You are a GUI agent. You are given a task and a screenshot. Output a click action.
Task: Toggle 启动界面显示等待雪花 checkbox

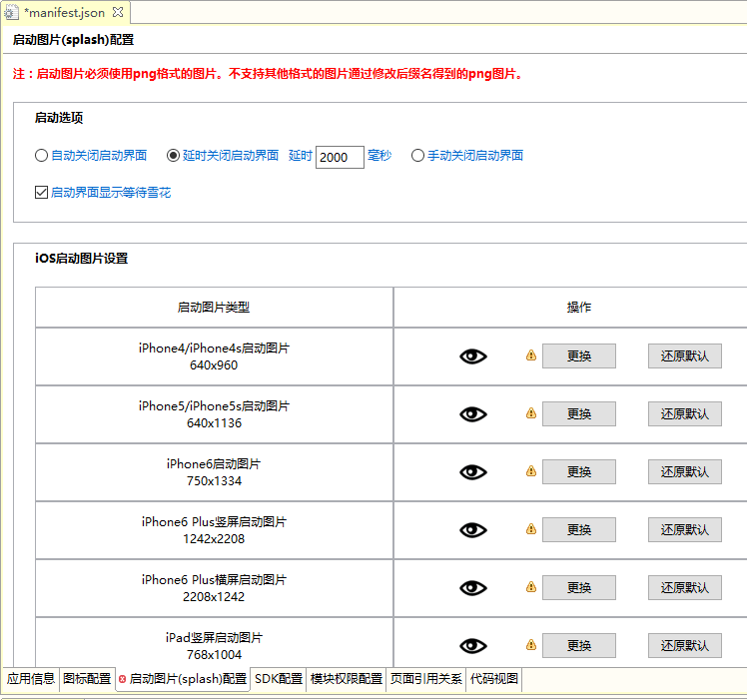click(41, 193)
